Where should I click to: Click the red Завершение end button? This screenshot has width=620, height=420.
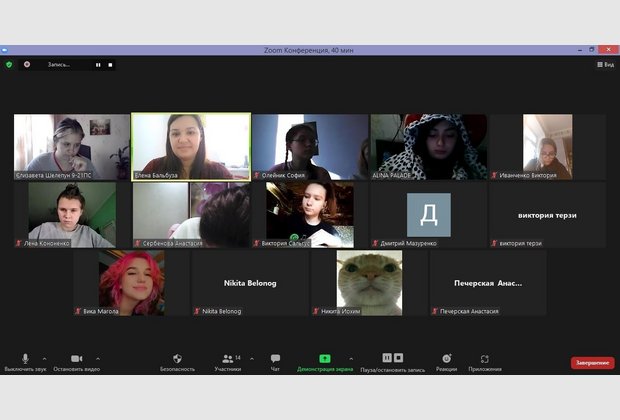click(592, 363)
